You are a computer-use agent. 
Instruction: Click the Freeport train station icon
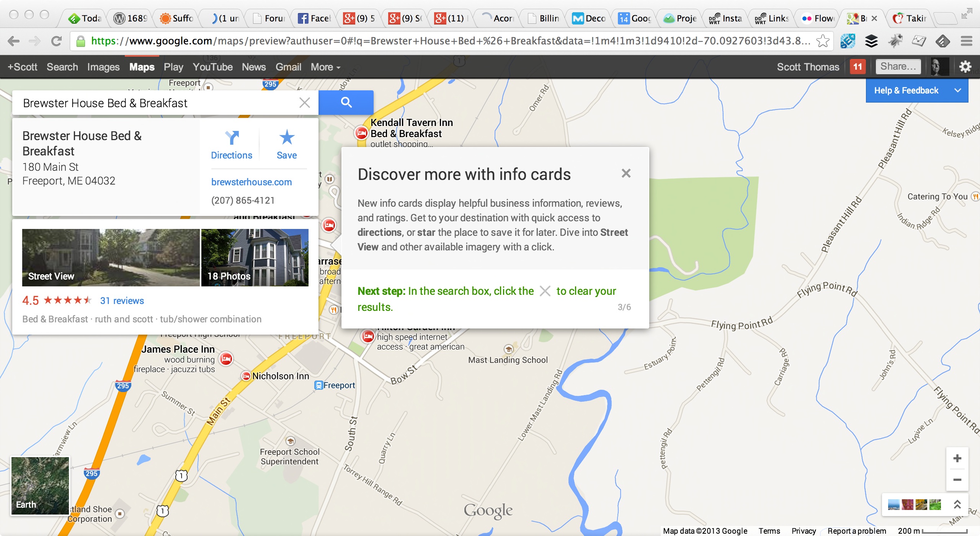coord(318,385)
